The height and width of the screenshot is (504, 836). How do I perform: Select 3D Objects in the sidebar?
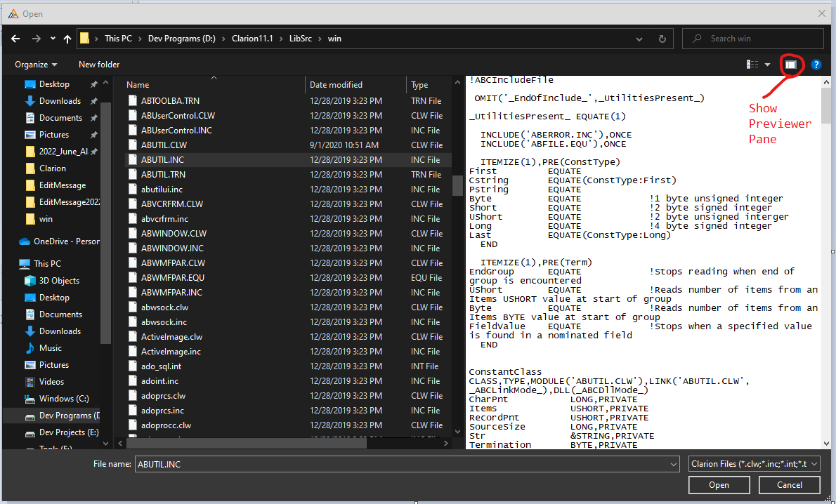pos(59,281)
